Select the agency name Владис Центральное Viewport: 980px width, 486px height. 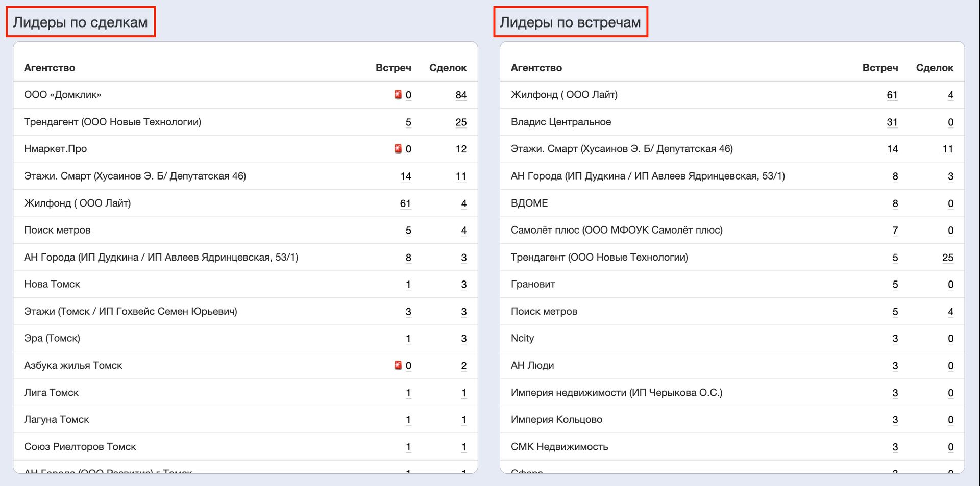coord(561,122)
